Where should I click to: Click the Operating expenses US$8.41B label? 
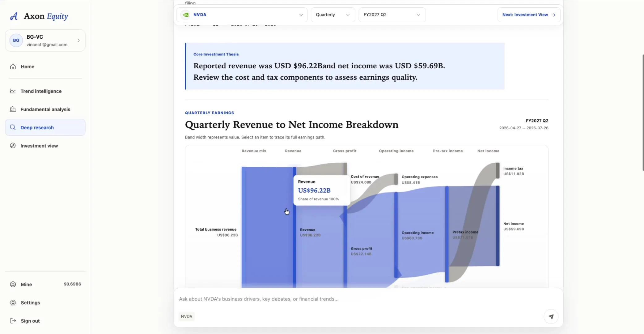pos(420,180)
